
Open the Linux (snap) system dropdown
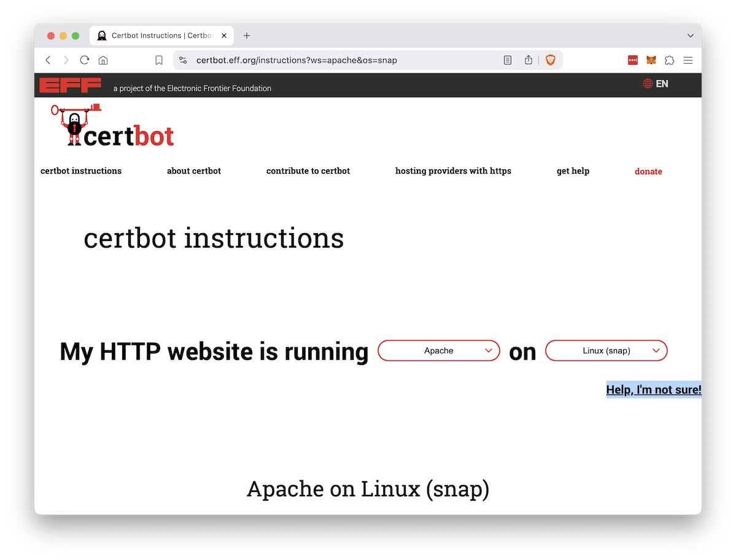(606, 351)
